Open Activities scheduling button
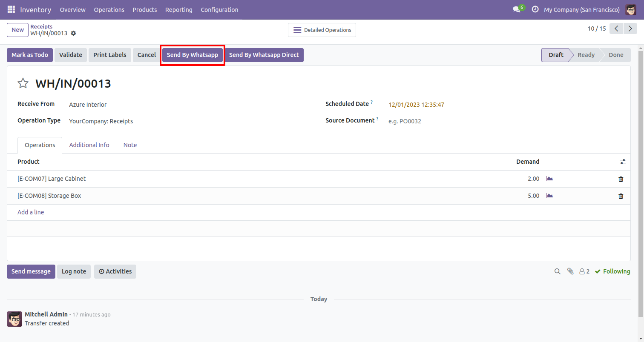644x342 pixels. point(115,271)
